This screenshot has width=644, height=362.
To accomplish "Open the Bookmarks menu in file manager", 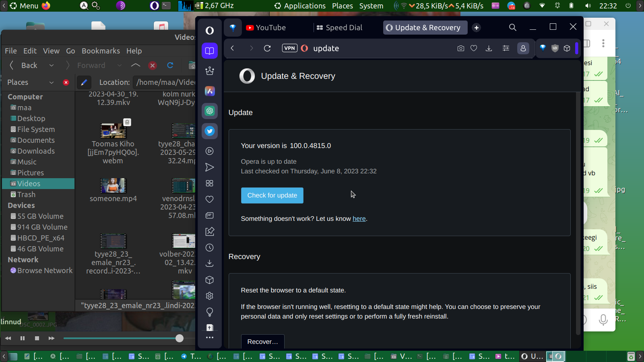I will (101, 51).
